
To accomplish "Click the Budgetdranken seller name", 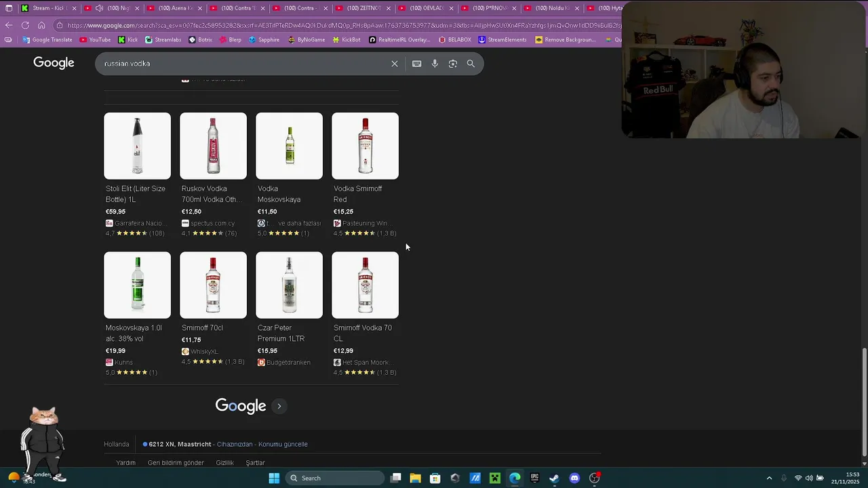I will point(288,363).
